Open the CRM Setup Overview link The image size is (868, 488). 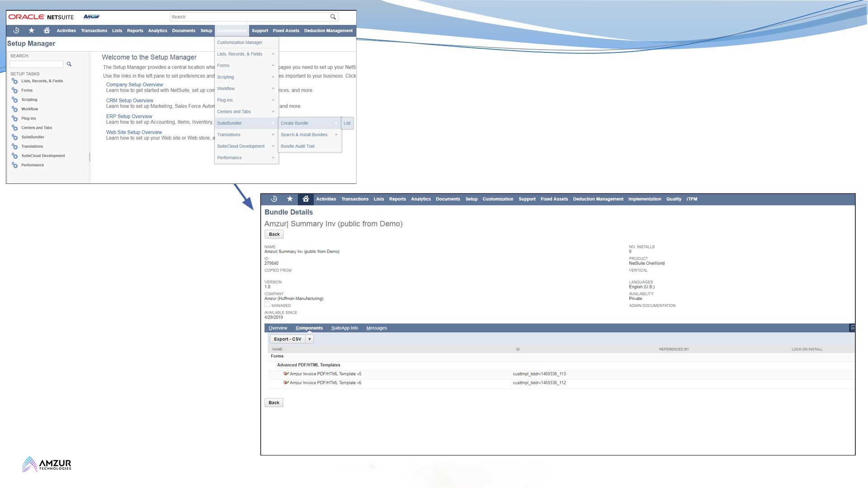tap(130, 100)
